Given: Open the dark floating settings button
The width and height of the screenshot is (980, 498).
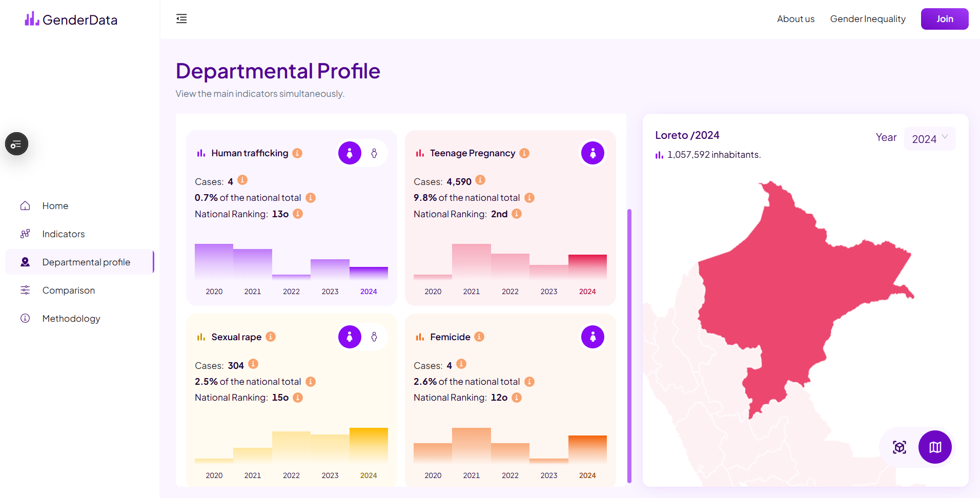Looking at the screenshot, I should (16, 144).
